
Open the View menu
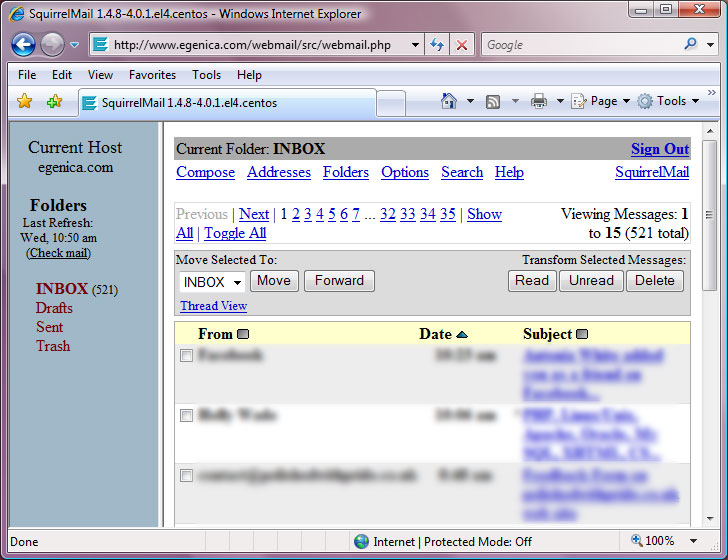(x=100, y=75)
